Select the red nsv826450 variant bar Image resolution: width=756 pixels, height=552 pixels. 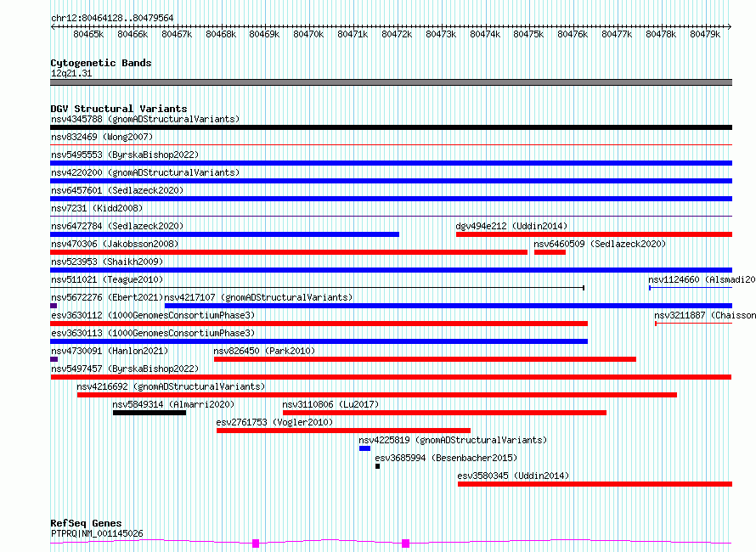coord(425,359)
